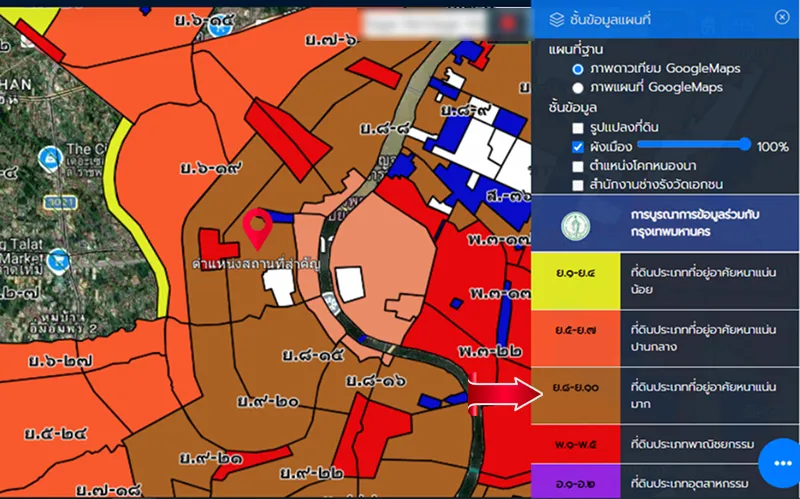The image size is (800, 499).
Task: Select ภาพแผนที่ GoogleMaps base map
Action: [x=578, y=88]
